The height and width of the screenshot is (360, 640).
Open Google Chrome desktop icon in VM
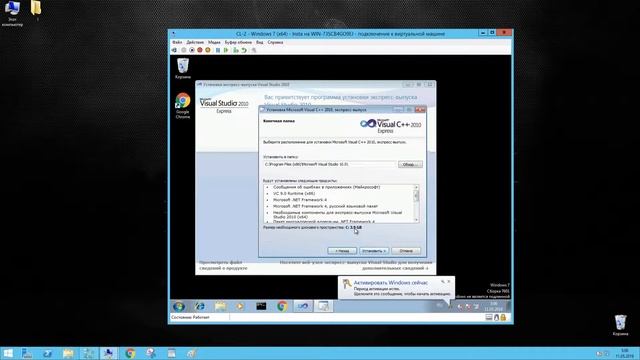point(183,106)
